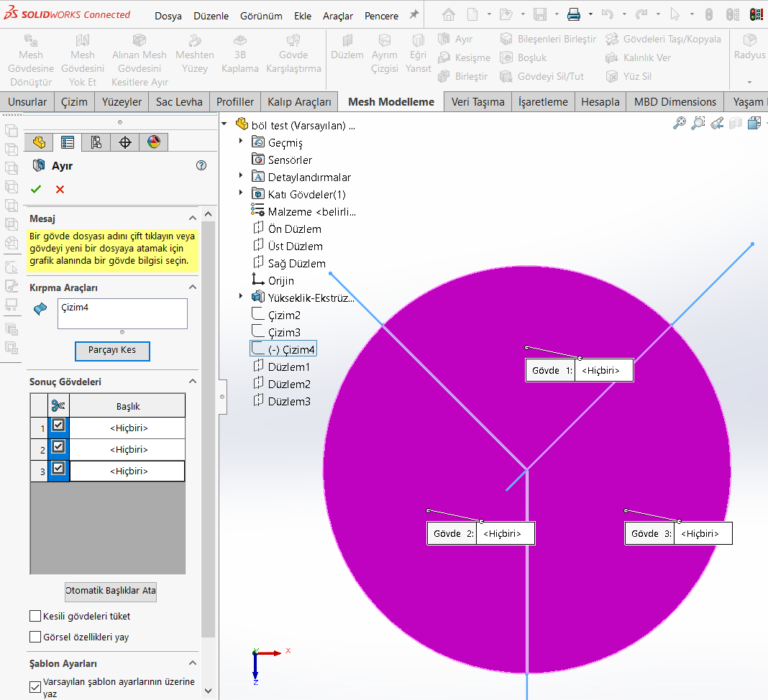The image size is (768, 700).
Task: Click the Otomatik Başlıklar Ata button
Action: coord(111,590)
